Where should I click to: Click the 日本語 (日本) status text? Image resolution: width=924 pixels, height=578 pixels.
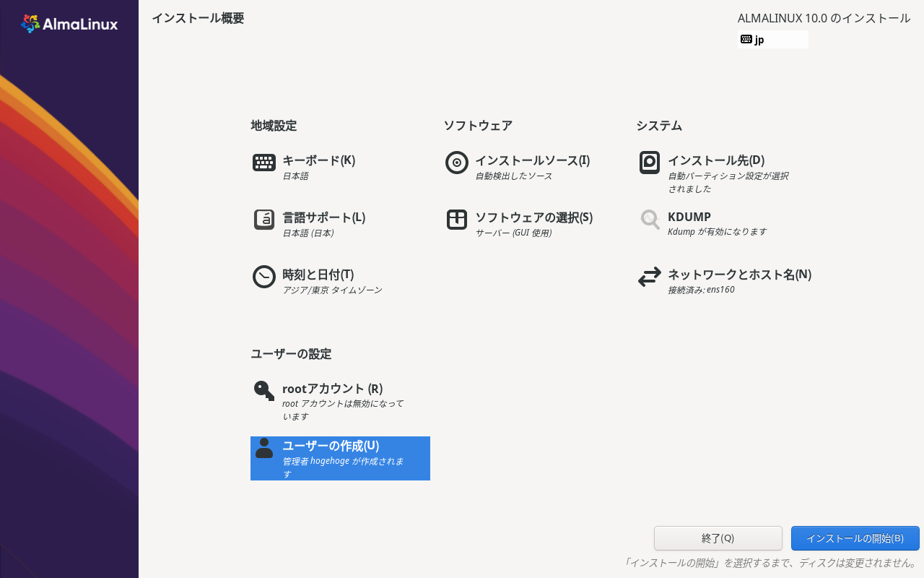(x=308, y=233)
